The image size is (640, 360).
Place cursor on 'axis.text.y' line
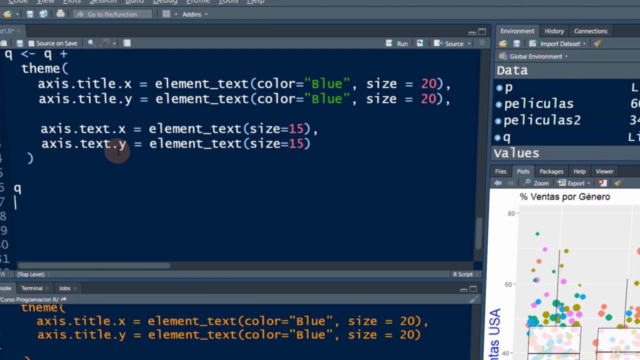point(176,144)
